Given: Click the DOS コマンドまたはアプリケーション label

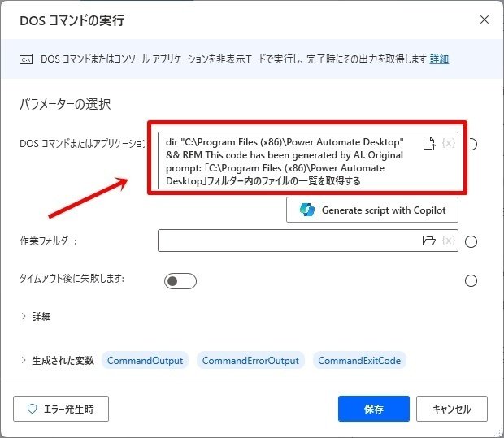Looking at the screenshot, I should [82, 143].
